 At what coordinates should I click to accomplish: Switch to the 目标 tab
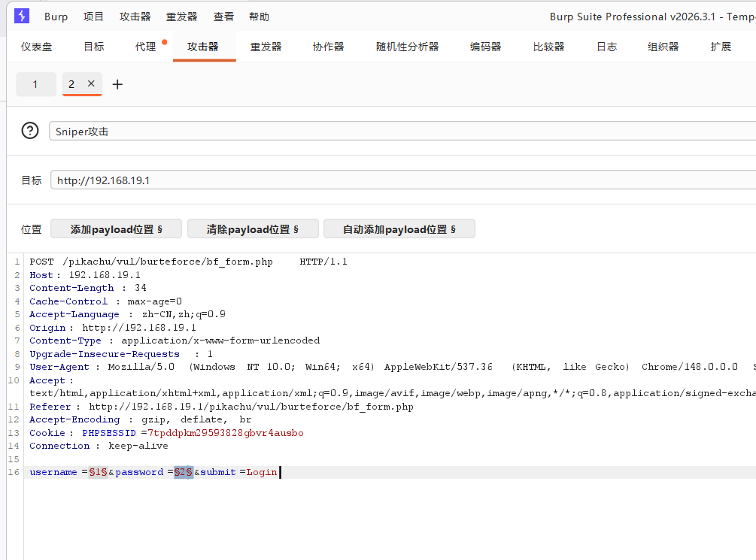click(x=94, y=47)
